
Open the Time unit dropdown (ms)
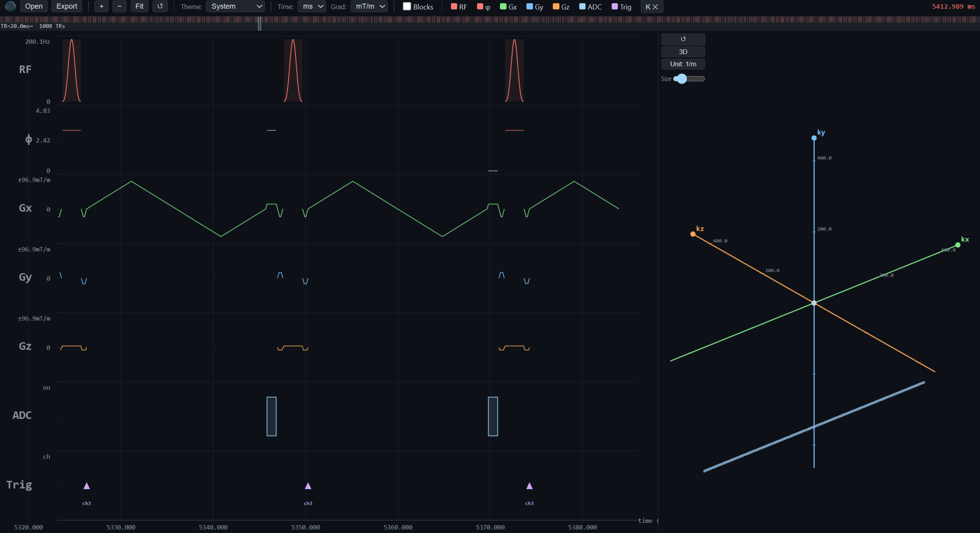coord(312,6)
